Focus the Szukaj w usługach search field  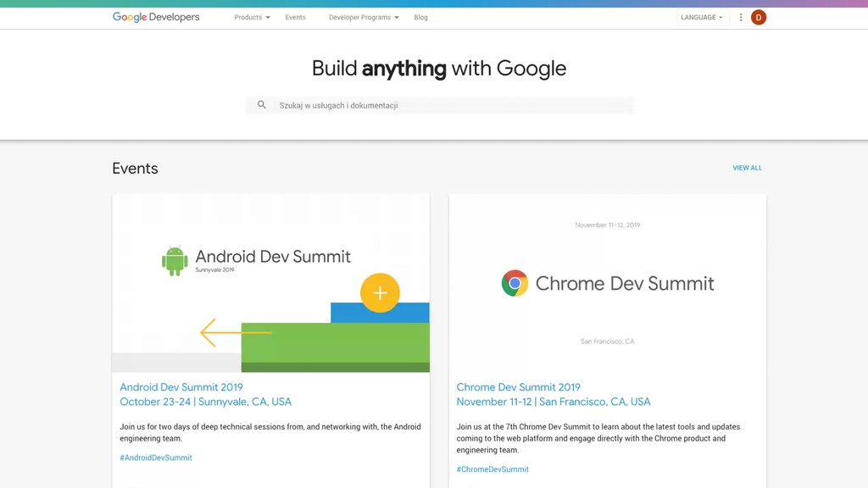coord(440,105)
